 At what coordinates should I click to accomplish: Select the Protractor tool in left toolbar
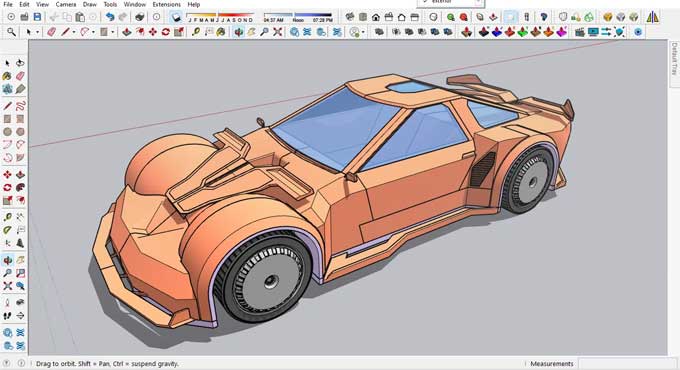click(7, 230)
